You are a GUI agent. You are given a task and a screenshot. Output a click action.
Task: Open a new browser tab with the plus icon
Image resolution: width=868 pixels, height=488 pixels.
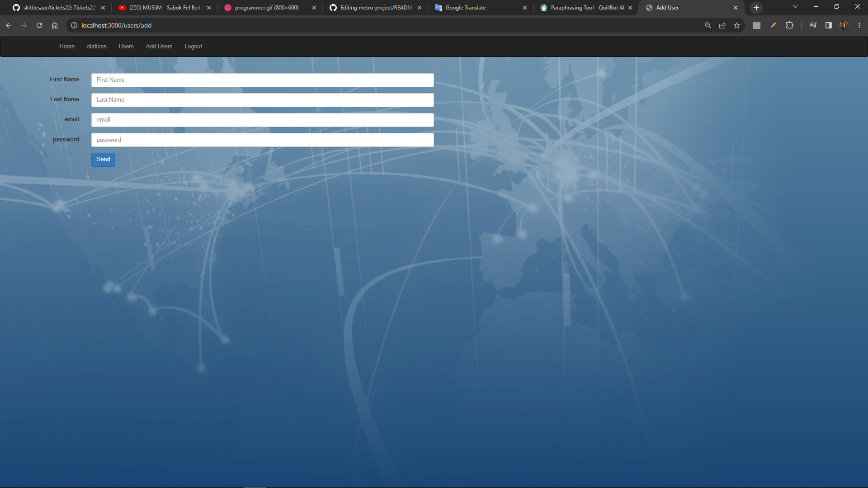[x=755, y=8]
